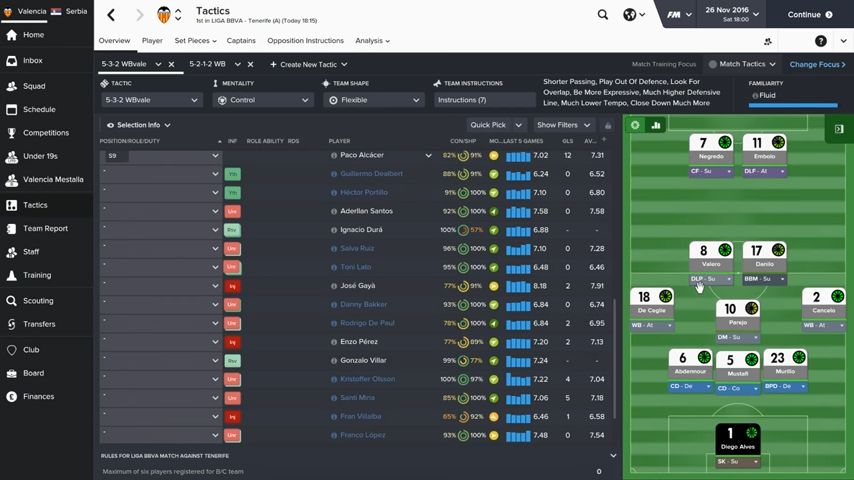The height and width of the screenshot is (480, 854).
Task: Open Scouting in the sidebar
Action: tap(38, 301)
